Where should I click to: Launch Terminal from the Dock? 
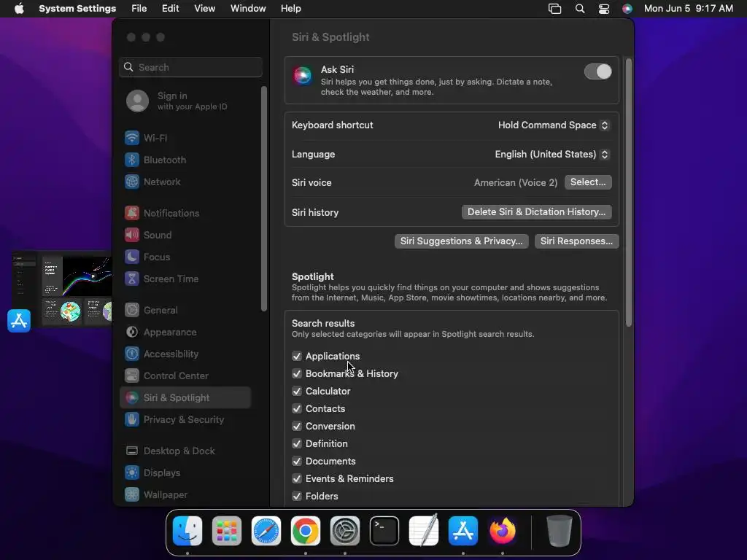384,531
